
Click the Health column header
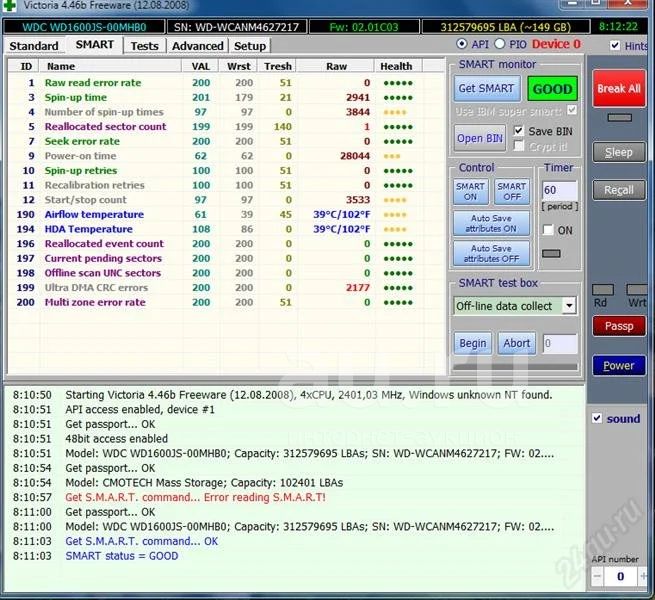pos(396,66)
